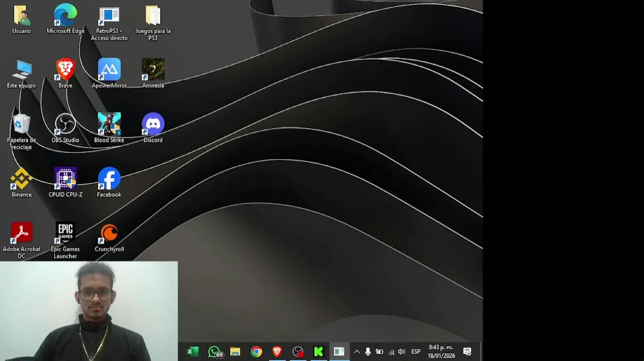
Task: Open the Juegos para la PS3 folder
Action: (x=153, y=23)
